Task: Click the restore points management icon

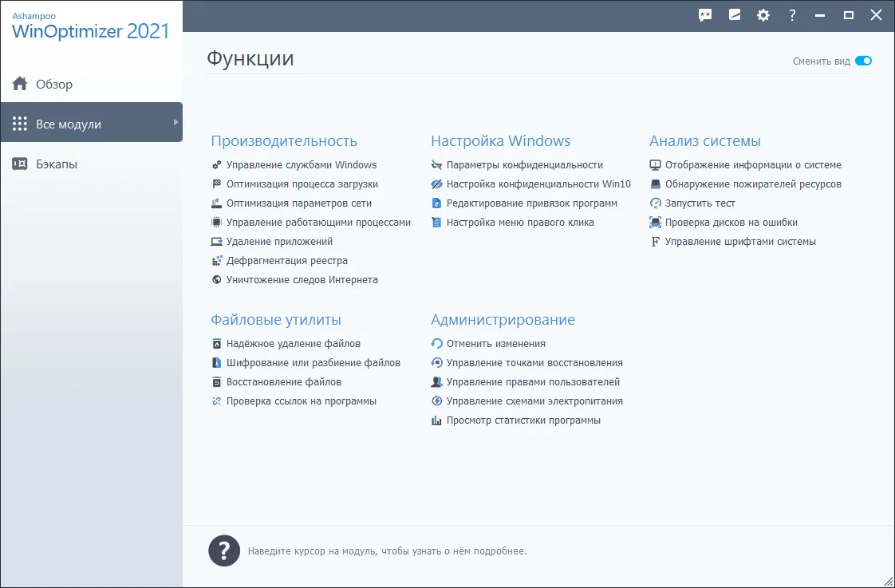Action: point(436,362)
